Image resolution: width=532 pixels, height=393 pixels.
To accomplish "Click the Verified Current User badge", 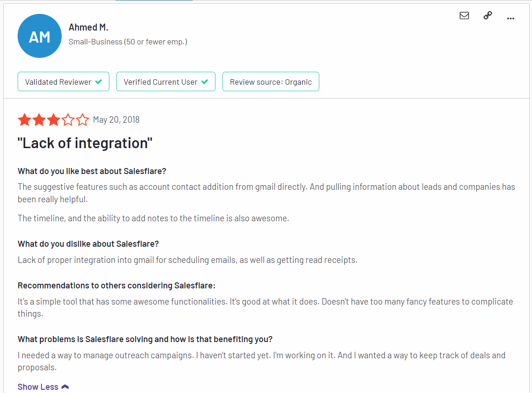I will click(x=166, y=81).
